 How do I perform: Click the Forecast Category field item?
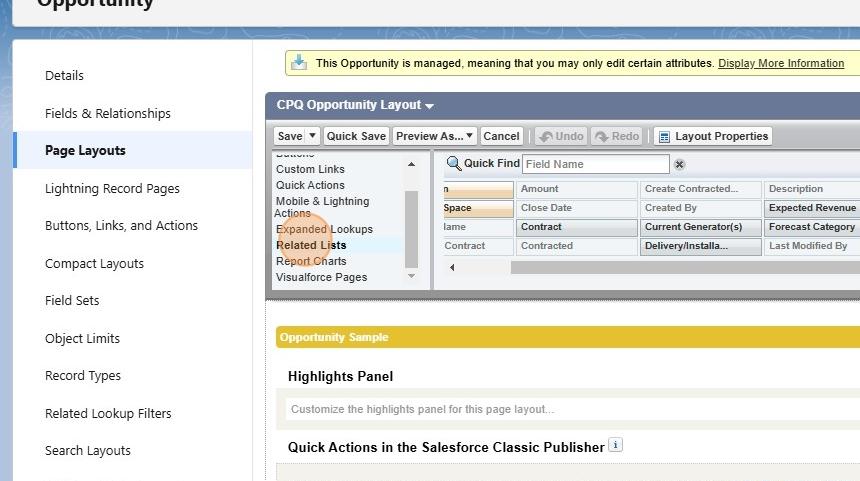812,227
